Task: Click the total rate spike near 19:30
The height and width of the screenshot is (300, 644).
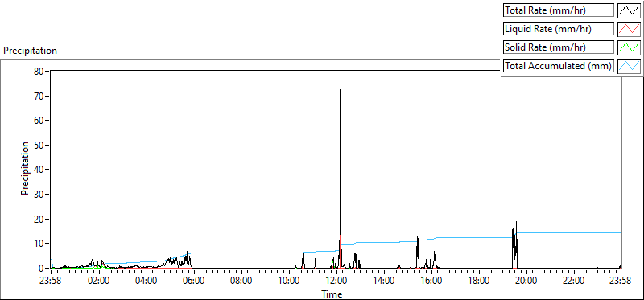Action: 514,245
